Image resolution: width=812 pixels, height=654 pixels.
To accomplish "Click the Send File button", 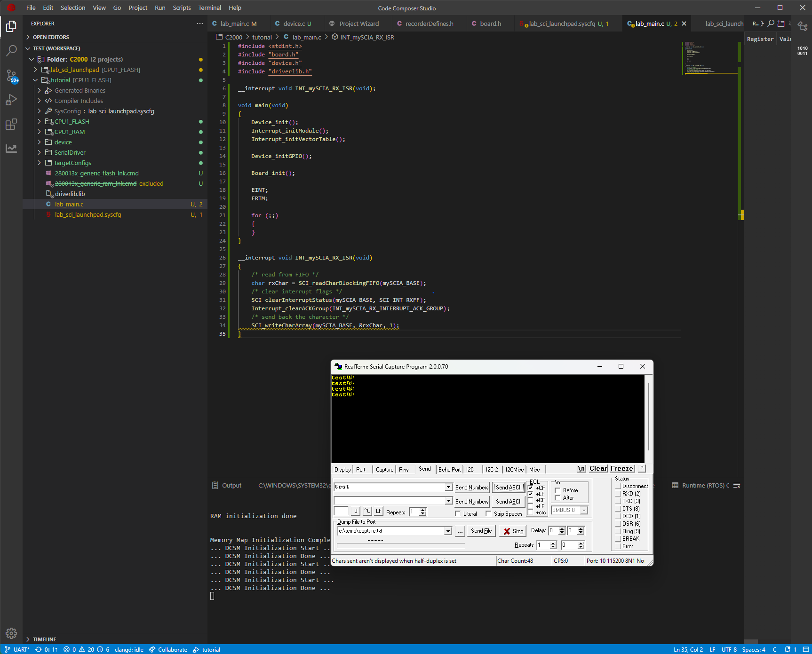I will [x=481, y=531].
